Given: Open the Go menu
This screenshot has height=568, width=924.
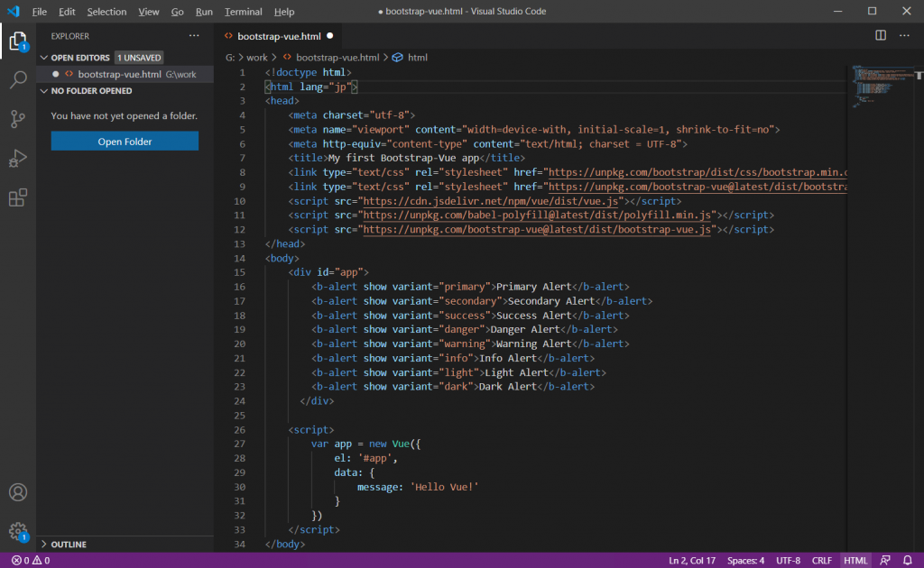Looking at the screenshot, I should [178, 12].
